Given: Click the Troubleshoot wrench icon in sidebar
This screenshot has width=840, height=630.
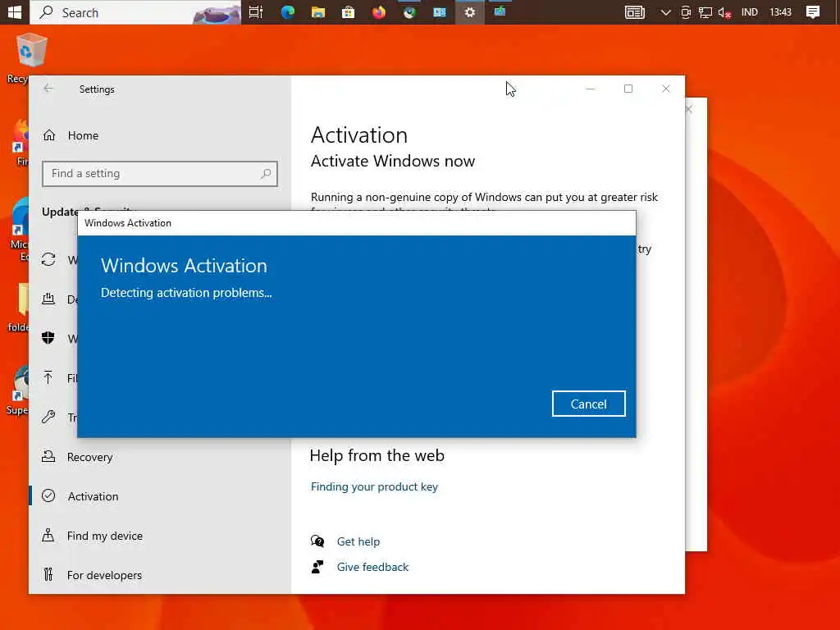Looking at the screenshot, I should 48,417.
